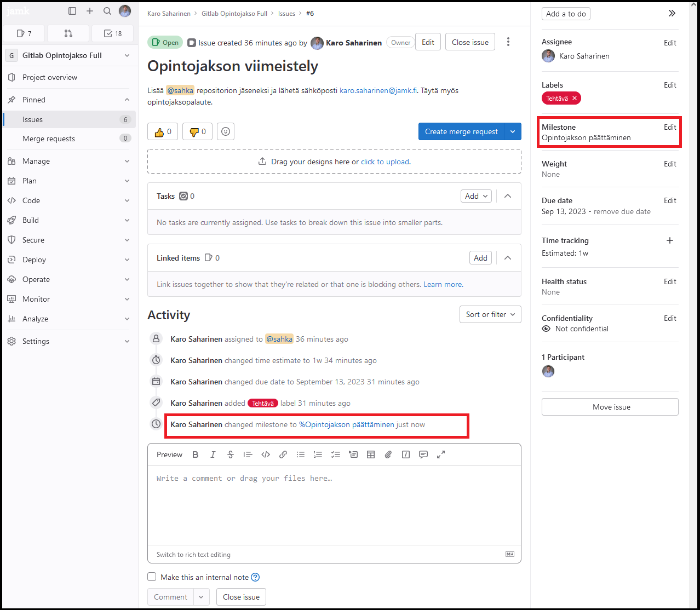Collapse the Tasks section
This screenshot has height=610, width=700.
(x=508, y=196)
